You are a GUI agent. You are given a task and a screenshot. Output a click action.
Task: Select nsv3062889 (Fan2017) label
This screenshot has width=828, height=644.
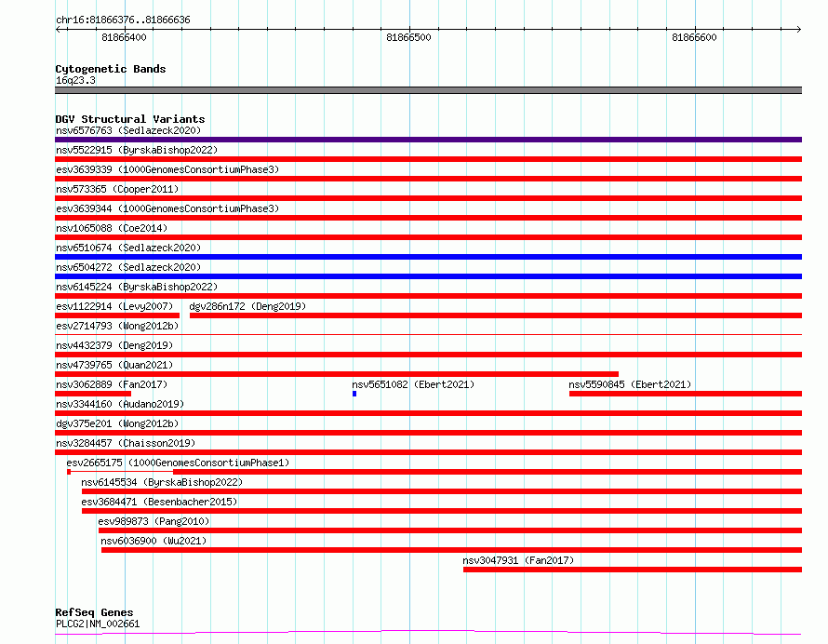pyautogui.click(x=112, y=384)
